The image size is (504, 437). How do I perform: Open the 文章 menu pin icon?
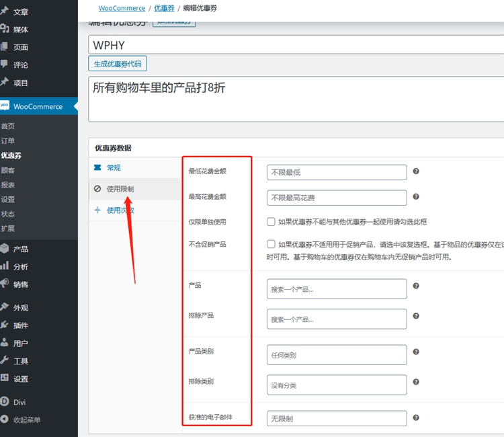[x=4, y=11]
